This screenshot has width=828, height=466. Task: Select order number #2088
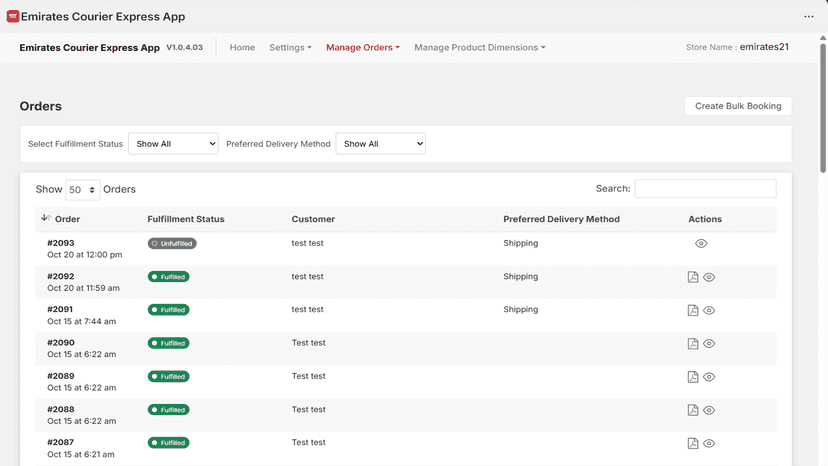[61, 409]
